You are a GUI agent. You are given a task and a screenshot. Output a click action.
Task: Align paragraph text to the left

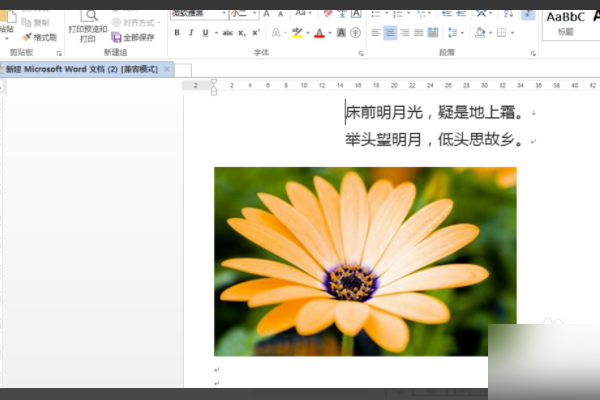(x=375, y=33)
